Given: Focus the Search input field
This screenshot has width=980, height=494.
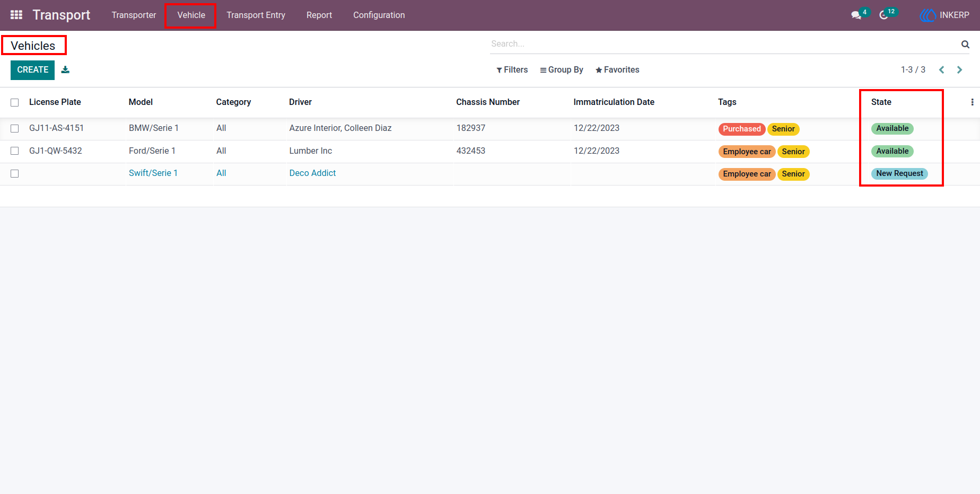Looking at the screenshot, I should pos(724,44).
